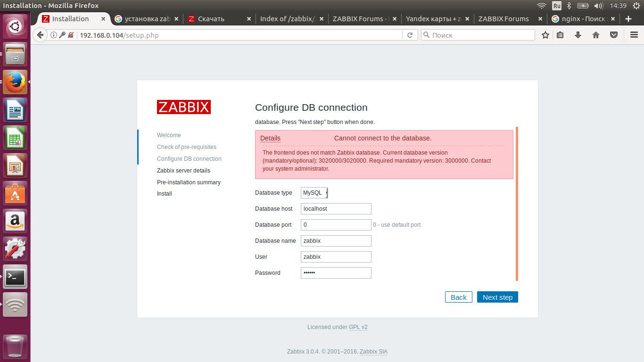Click the Database port field
The width and height of the screenshot is (644, 362).
coord(336,225)
